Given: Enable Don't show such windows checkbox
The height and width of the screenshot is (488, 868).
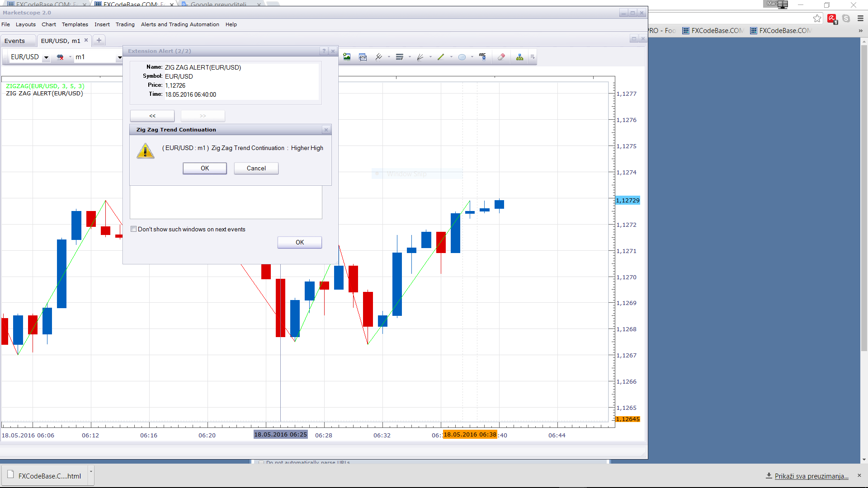Looking at the screenshot, I should pos(134,229).
